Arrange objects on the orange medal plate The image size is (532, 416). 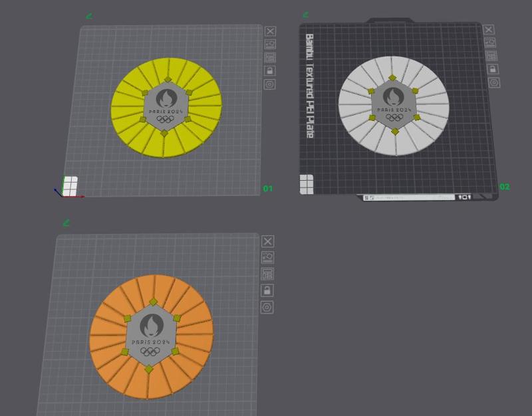(267, 274)
